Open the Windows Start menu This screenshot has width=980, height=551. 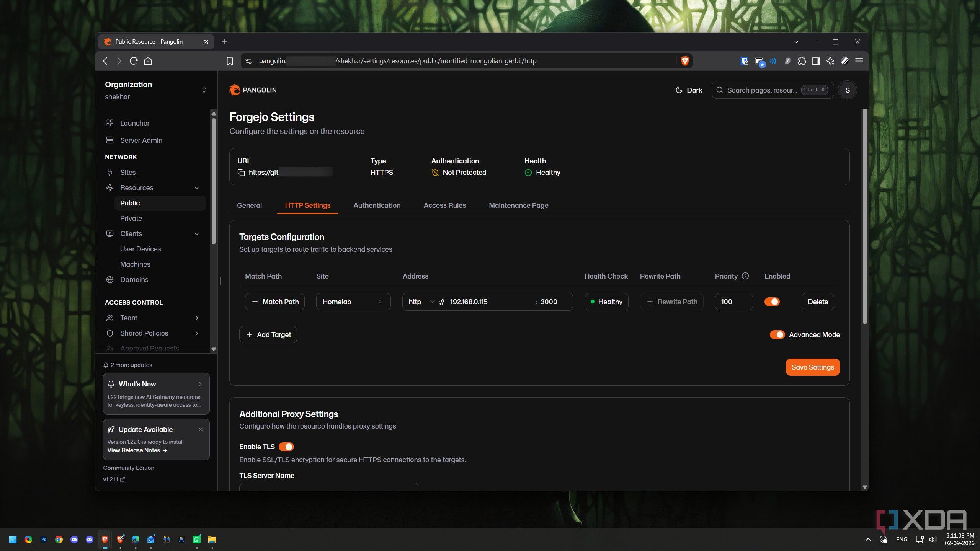click(13, 540)
